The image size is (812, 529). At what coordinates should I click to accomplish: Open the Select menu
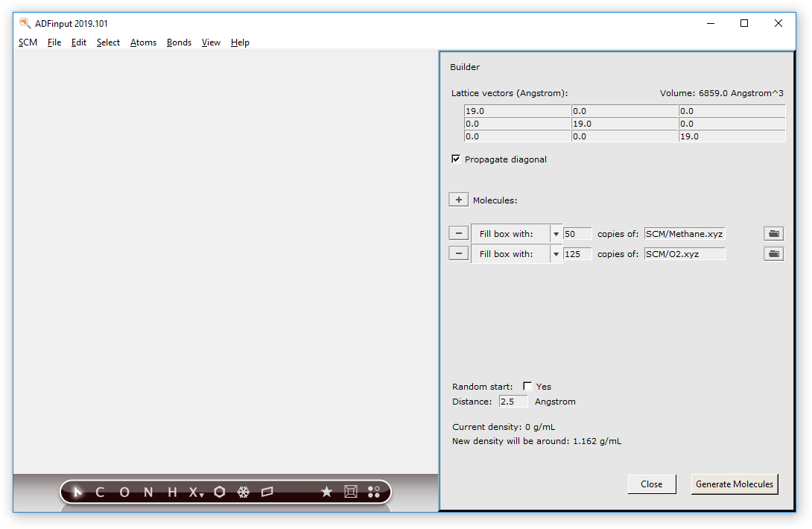click(x=108, y=42)
